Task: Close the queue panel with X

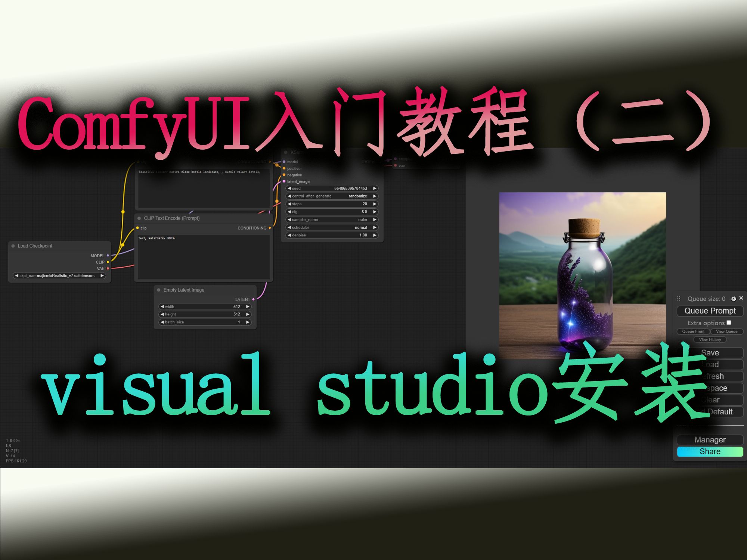Action: (x=741, y=298)
